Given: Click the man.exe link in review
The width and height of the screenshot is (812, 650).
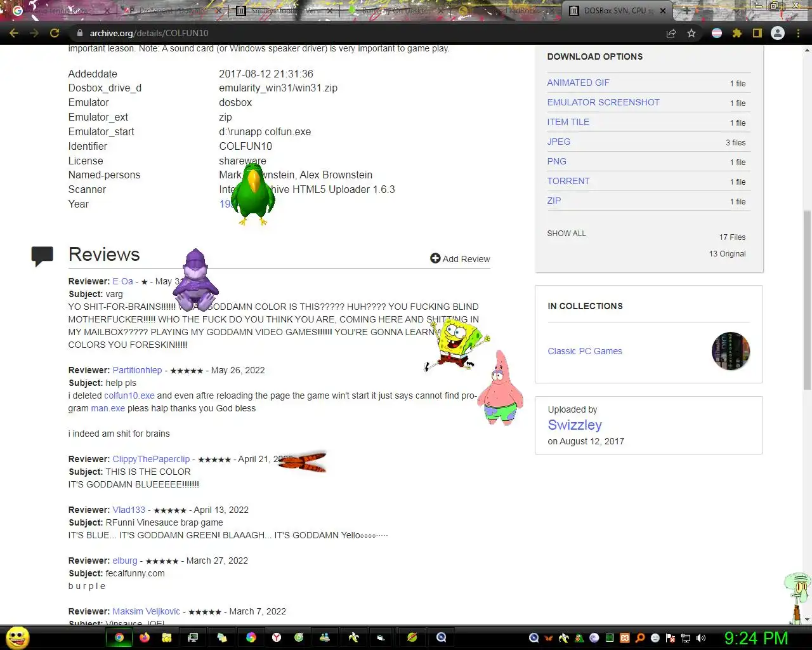Looking at the screenshot, I should [x=108, y=408].
